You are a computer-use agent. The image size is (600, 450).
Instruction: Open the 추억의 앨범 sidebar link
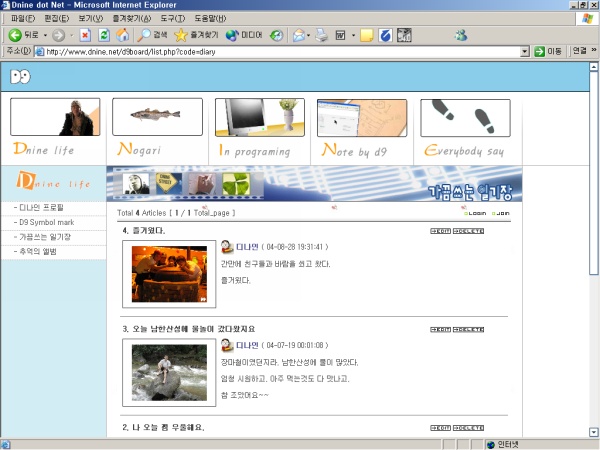coord(38,251)
